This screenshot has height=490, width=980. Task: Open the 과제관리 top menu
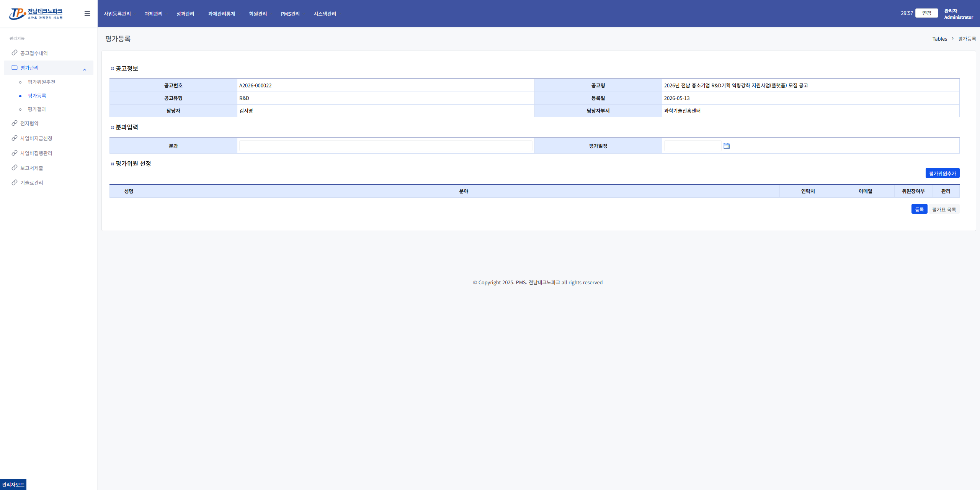pyautogui.click(x=154, y=14)
